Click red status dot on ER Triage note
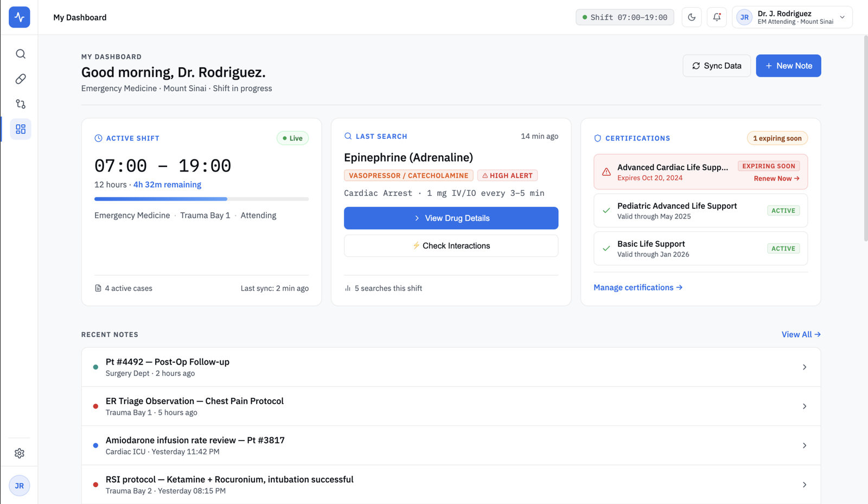 [x=95, y=406]
